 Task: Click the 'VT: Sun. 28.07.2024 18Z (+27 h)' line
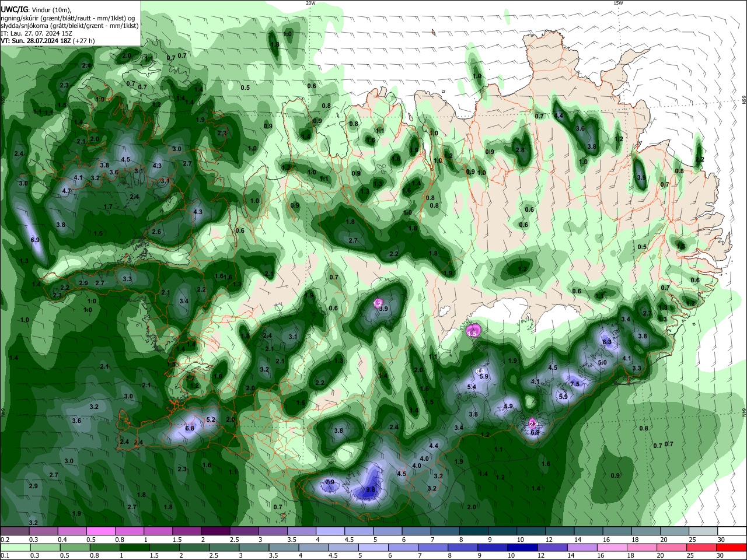[48, 41]
